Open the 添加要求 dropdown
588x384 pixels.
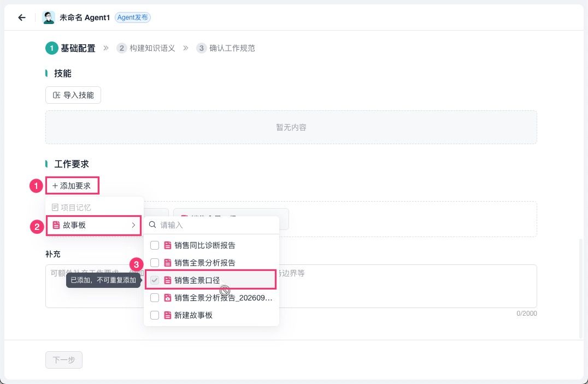click(72, 186)
